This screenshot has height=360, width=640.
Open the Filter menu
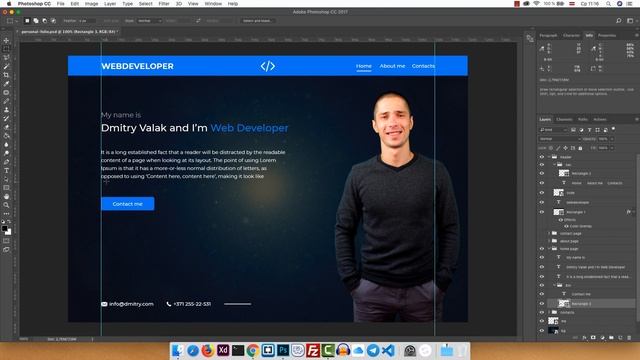(164, 4)
